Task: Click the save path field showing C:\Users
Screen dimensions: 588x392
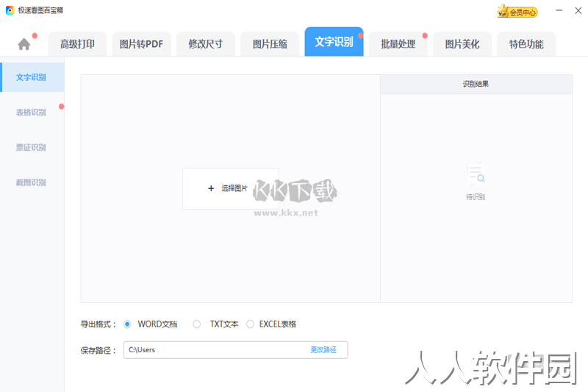Action: [235, 349]
